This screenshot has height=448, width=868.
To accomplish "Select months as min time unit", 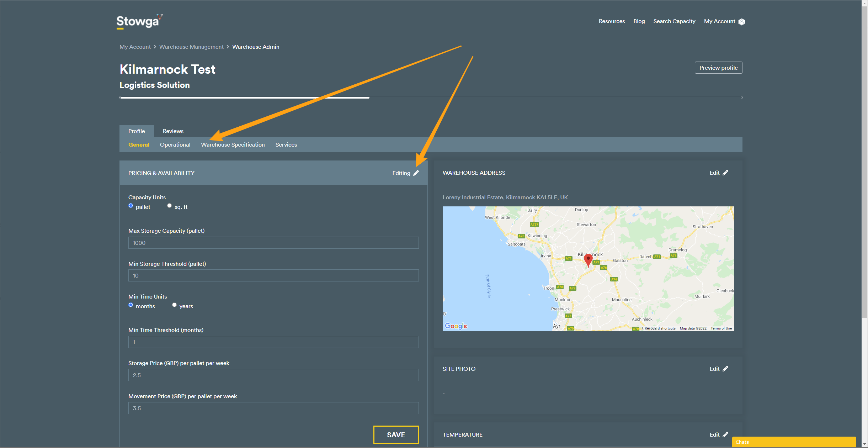I will click(131, 305).
